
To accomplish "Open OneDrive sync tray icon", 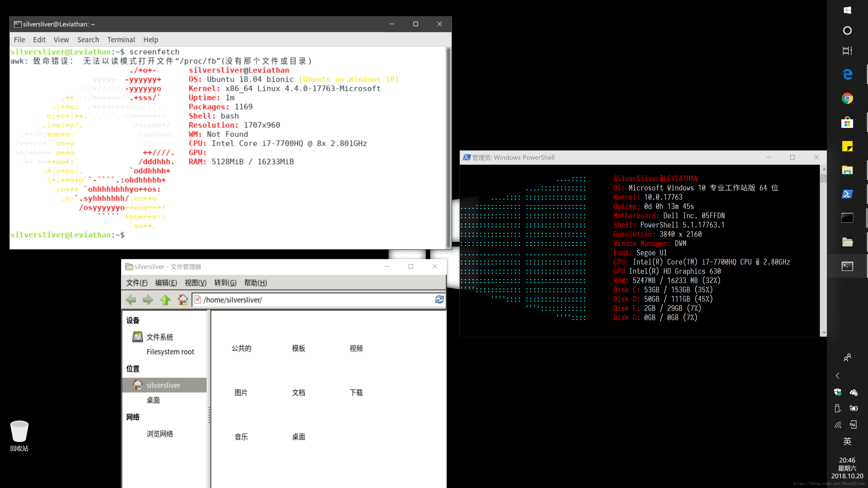I will pyautogui.click(x=854, y=392).
